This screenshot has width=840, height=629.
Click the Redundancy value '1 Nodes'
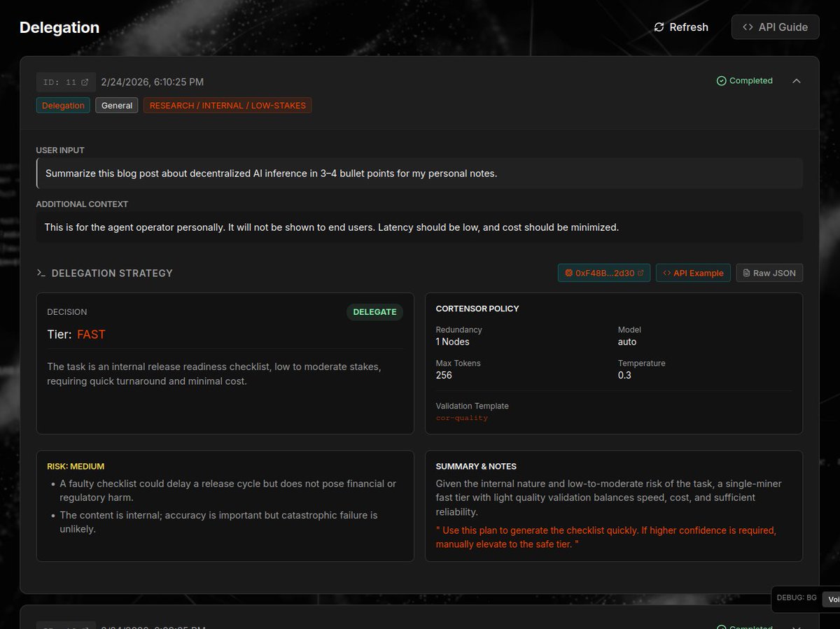pos(452,342)
